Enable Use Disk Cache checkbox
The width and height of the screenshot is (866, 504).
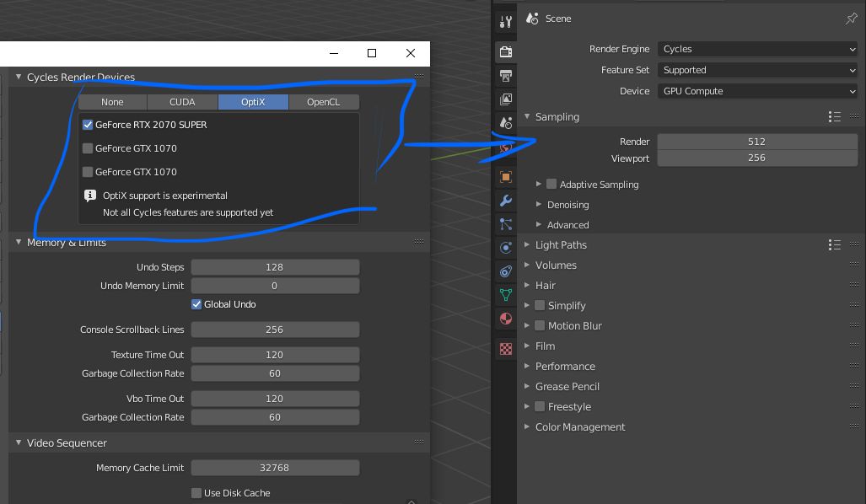[196, 493]
